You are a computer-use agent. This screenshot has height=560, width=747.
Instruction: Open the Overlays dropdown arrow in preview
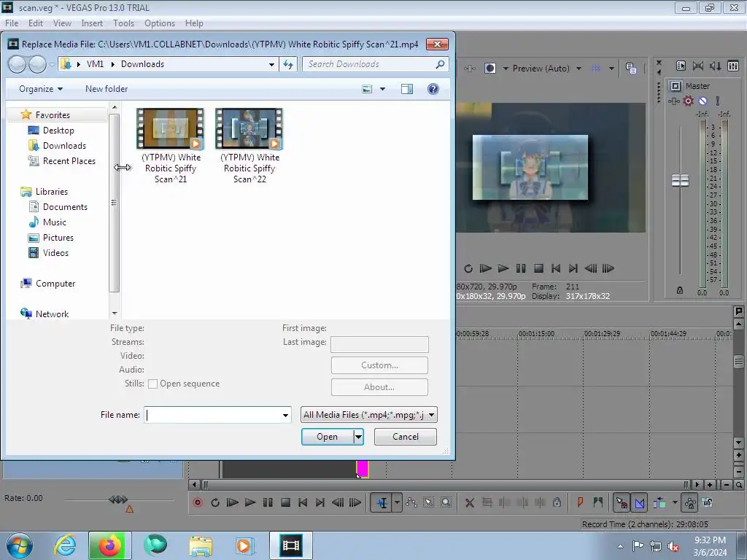pos(611,69)
